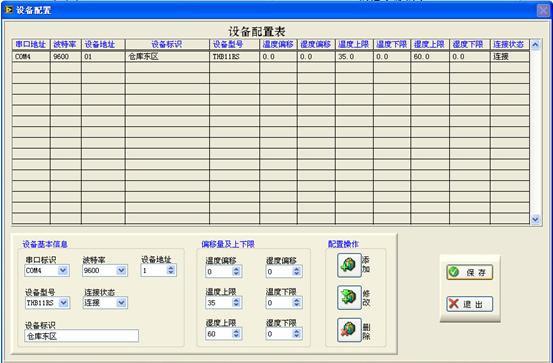This screenshot has width=553, height=363.
Task: Click the 湿度偏移 stepper arrows
Action: click(297, 271)
